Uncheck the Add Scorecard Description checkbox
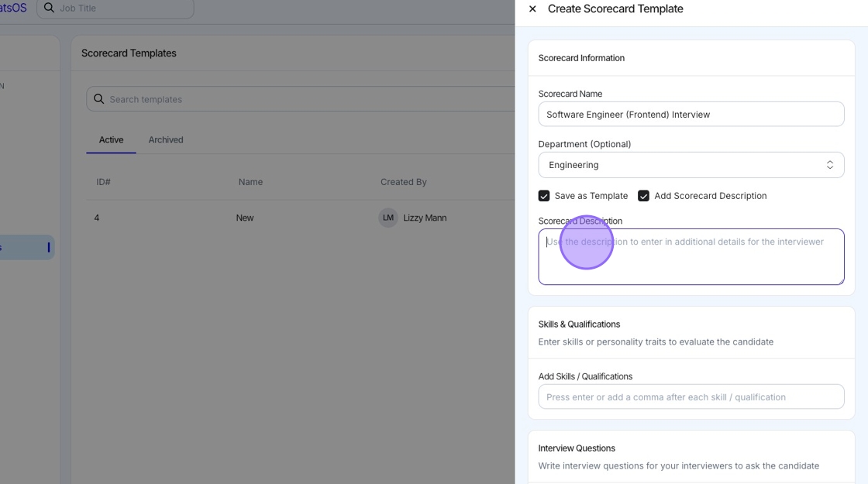 click(643, 196)
